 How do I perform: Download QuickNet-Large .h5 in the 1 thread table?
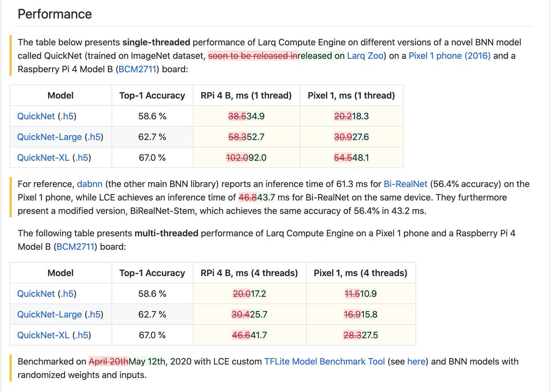point(93,137)
